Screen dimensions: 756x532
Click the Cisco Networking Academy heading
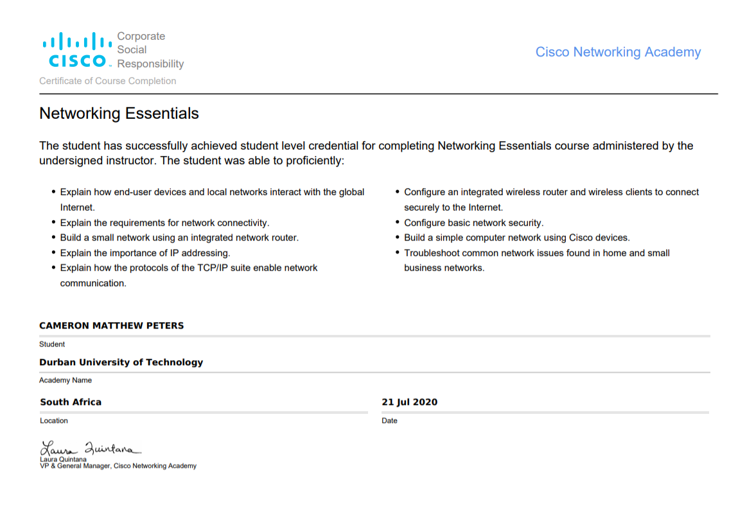click(618, 52)
